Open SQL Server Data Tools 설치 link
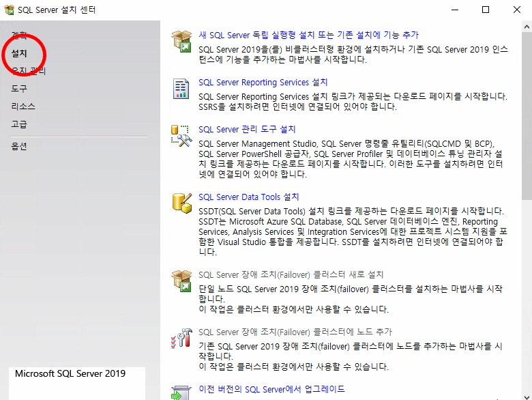 (249, 197)
